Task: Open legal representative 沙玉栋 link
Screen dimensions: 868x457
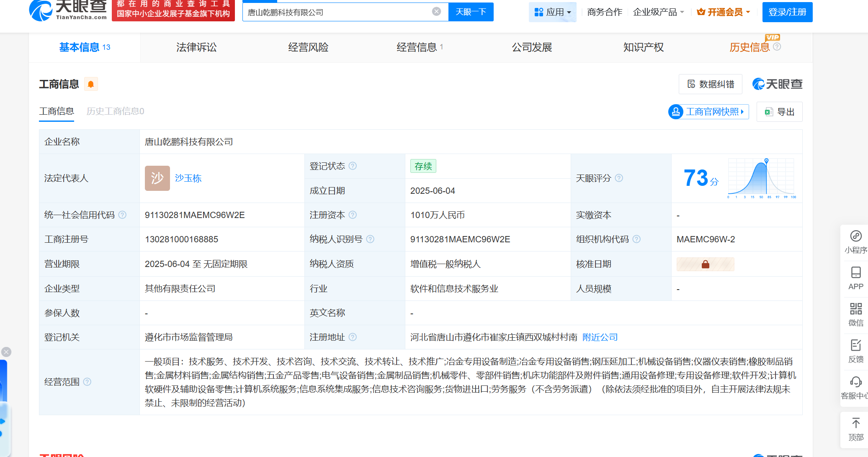Action: click(x=188, y=178)
